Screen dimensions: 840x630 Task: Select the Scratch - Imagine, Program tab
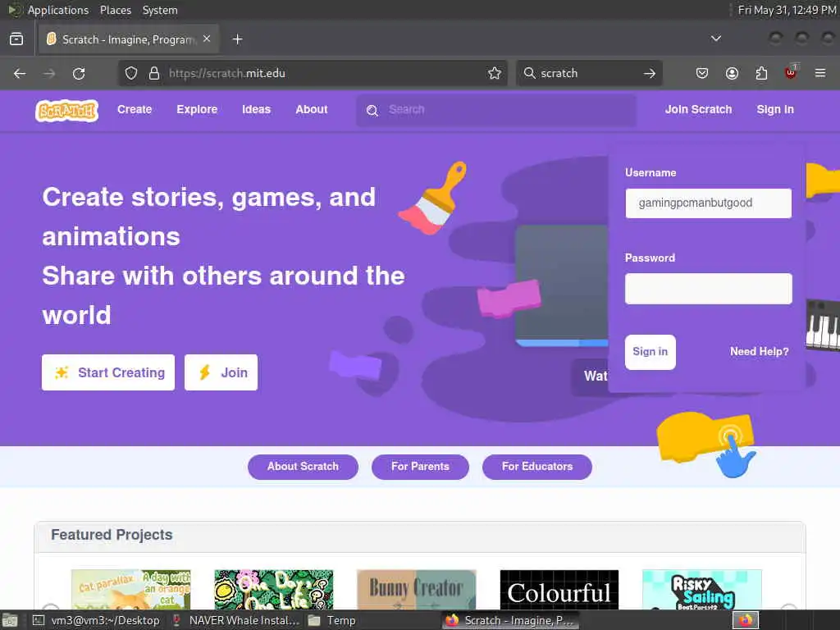[129, 39]
